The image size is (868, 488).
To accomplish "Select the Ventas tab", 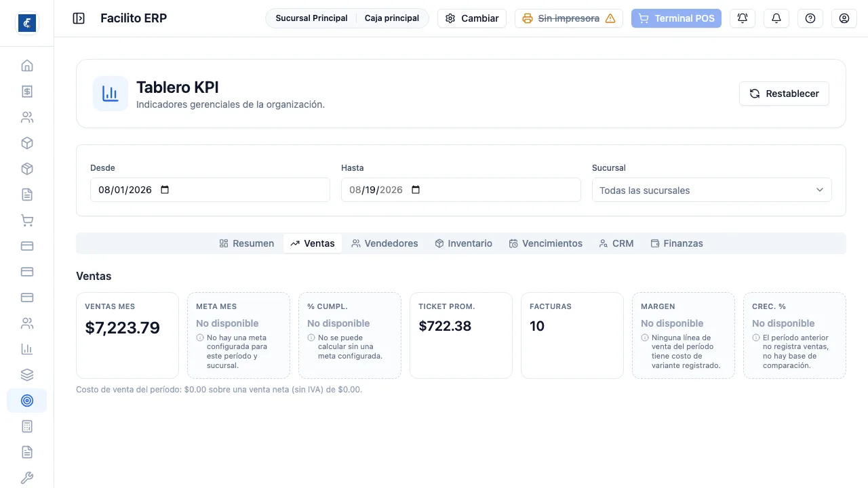I will click(x=313, y=243).
